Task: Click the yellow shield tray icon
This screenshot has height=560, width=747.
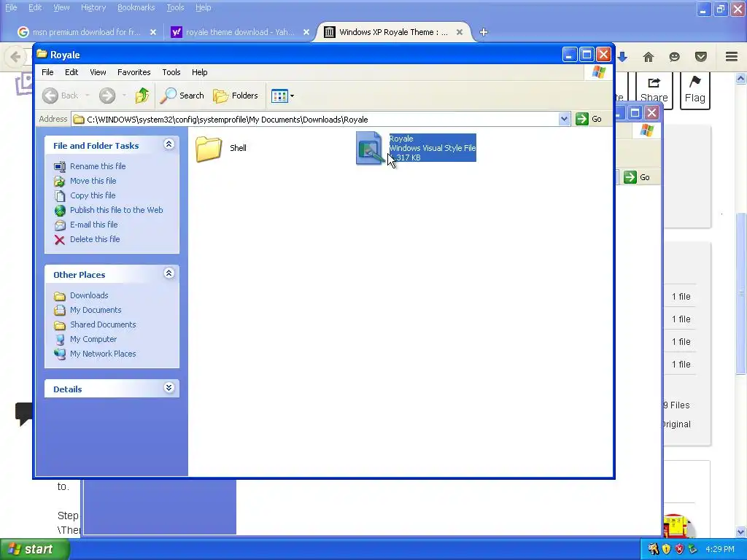Action: pos(666,549)
